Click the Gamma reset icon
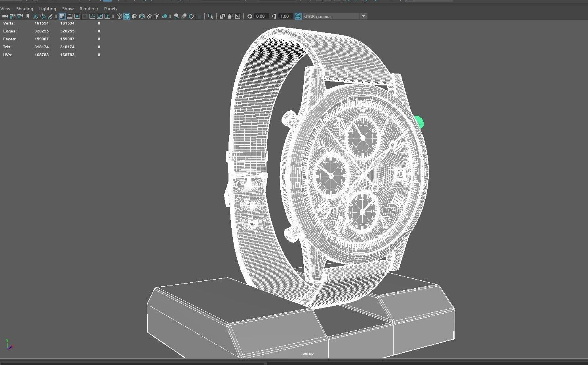Screen dimensions: 588x365 click(274, 16)
